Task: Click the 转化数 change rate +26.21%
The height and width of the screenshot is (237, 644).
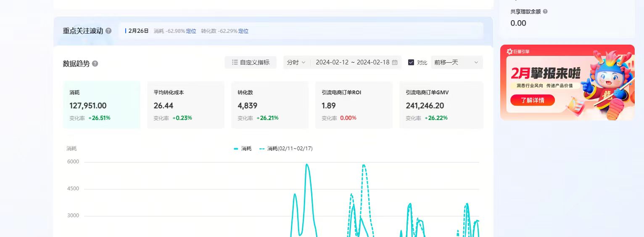Action: [267, 118]
